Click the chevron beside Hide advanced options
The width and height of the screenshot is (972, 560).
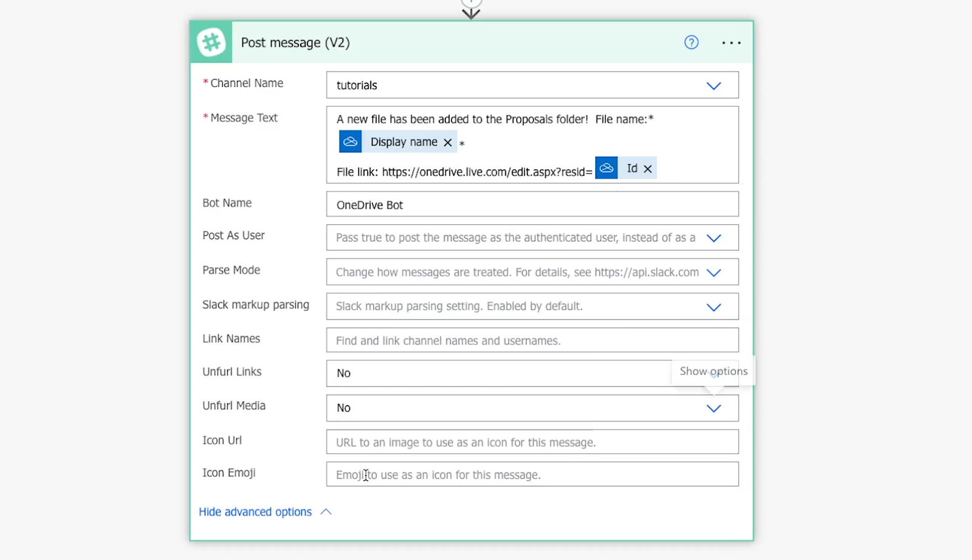pos(326,512)
